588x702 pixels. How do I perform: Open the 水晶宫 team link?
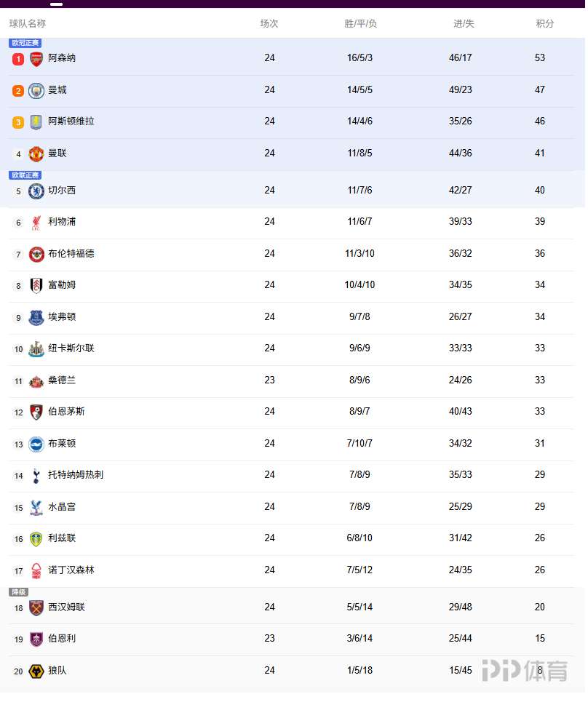[x=62, y=507]
